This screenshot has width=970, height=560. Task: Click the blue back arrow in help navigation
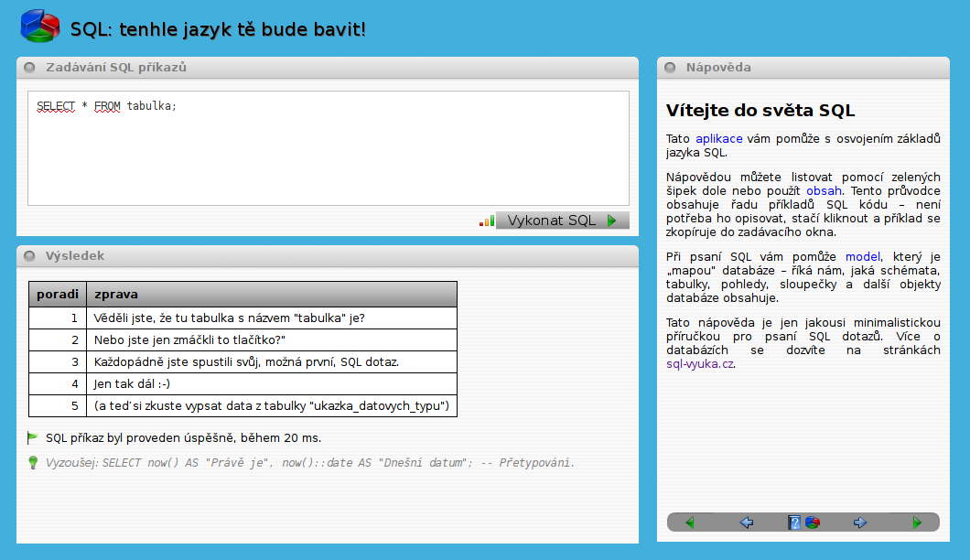(x=746, y=522)
